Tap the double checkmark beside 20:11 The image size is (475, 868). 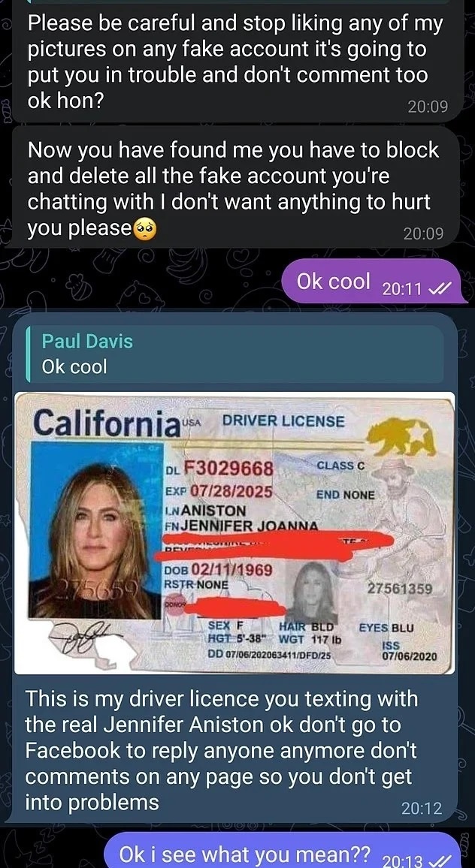(x=442, y=288)
